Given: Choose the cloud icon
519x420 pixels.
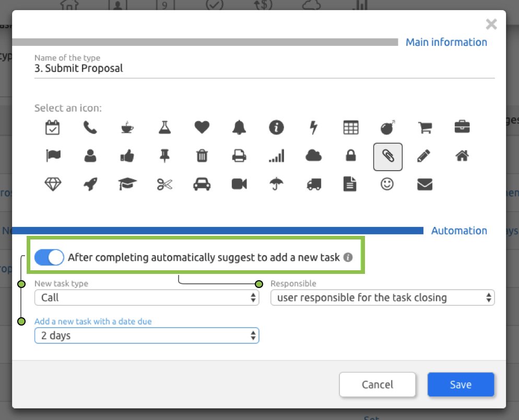Looking at the screenshot, I should click(313, 155).
